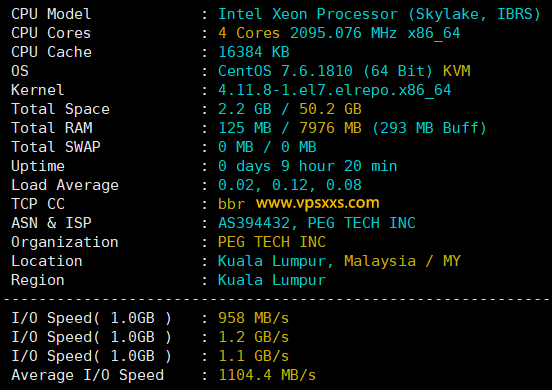
Task: Click the 'CPU Cache' label
Action: tap(51, 52)
